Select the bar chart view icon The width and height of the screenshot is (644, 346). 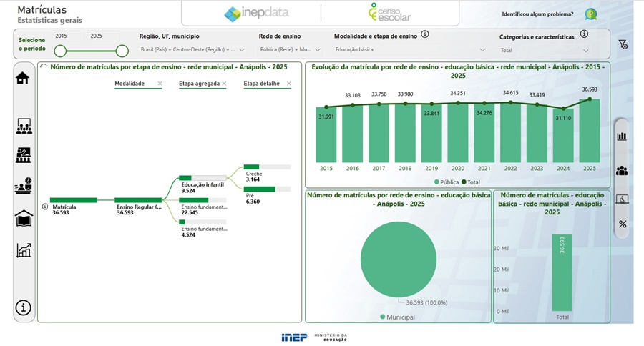(x=622, y=136)
